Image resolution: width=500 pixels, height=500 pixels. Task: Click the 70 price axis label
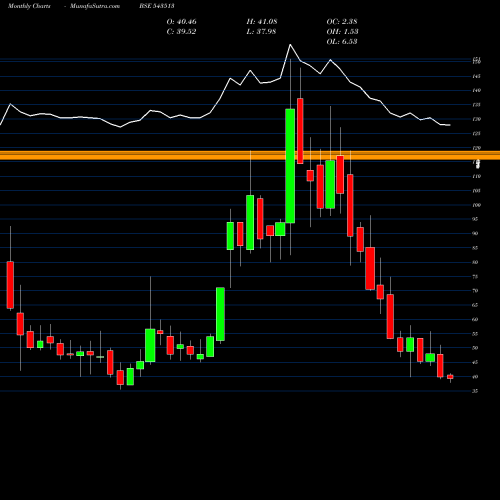[475, 291]
